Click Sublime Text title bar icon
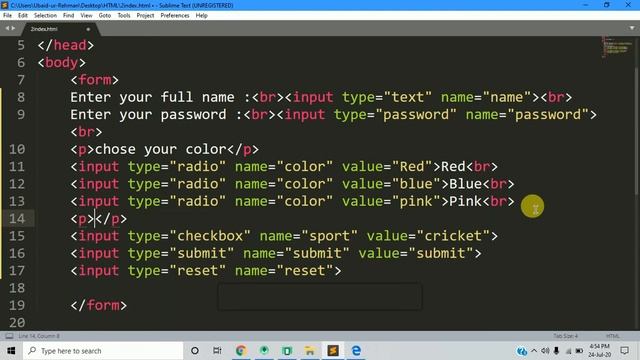Viewport: 640px width, 360px height. click(5, 5)
